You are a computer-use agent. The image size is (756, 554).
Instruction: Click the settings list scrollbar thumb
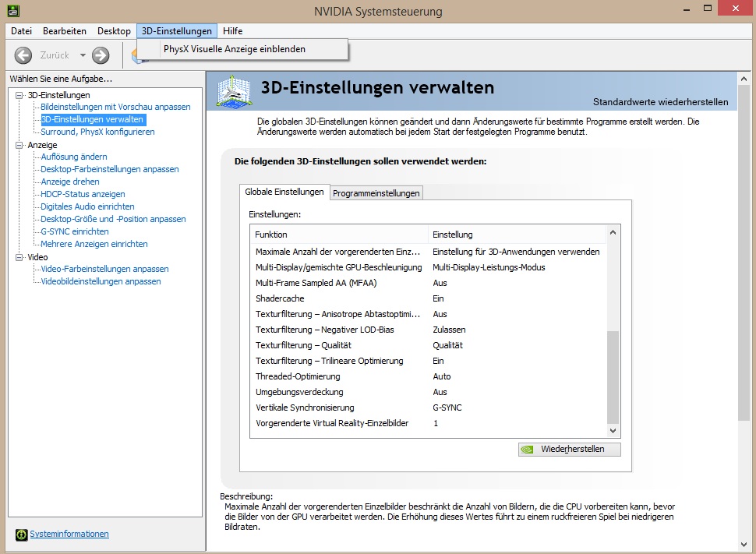coord(613,376)
